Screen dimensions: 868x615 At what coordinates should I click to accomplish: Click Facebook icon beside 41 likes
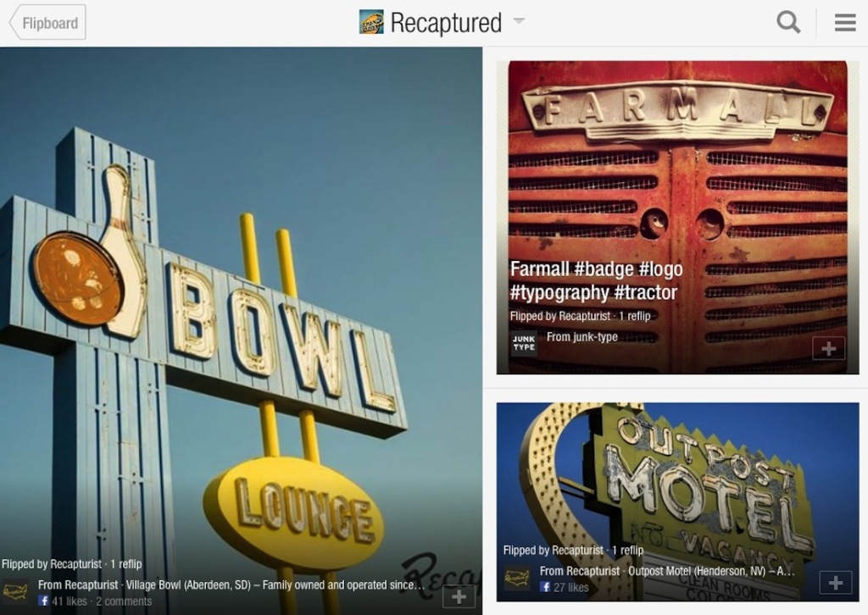click(x=43, y=601)
